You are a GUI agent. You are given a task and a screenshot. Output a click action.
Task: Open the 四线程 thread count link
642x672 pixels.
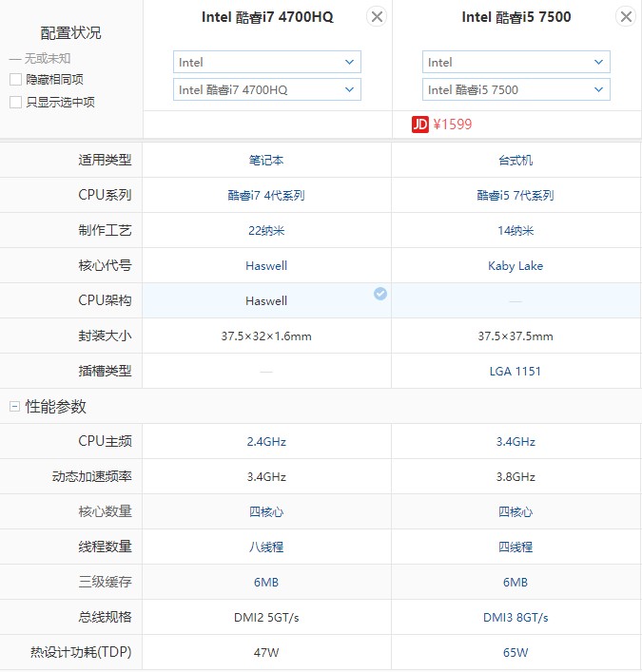pos(516,547)
